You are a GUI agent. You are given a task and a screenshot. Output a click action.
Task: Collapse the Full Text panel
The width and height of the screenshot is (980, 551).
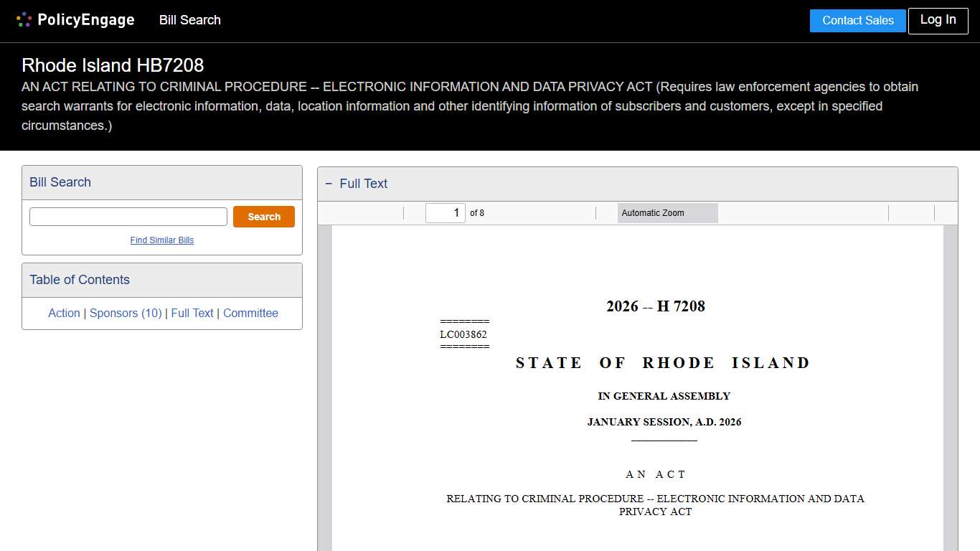point(329,184)
